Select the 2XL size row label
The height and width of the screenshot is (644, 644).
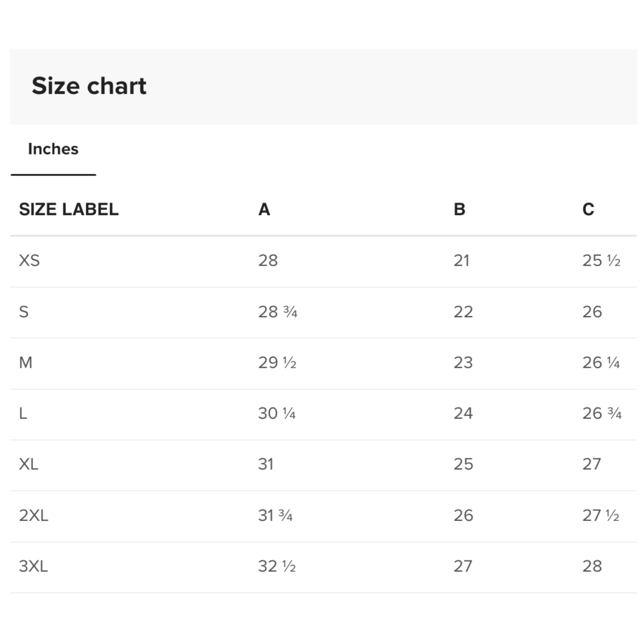point(33,516)
